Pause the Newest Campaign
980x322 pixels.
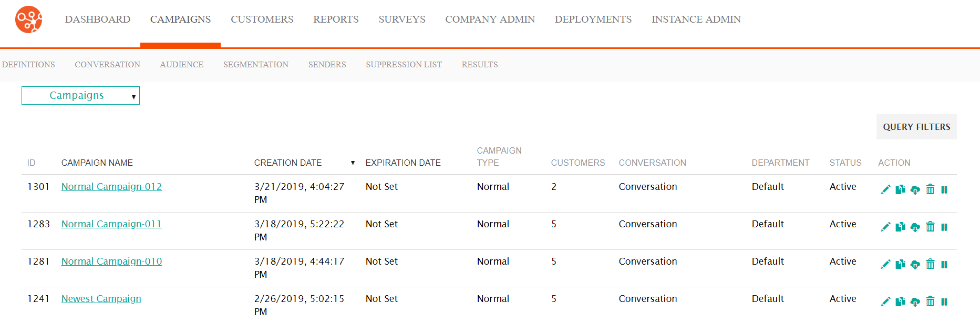944,302
